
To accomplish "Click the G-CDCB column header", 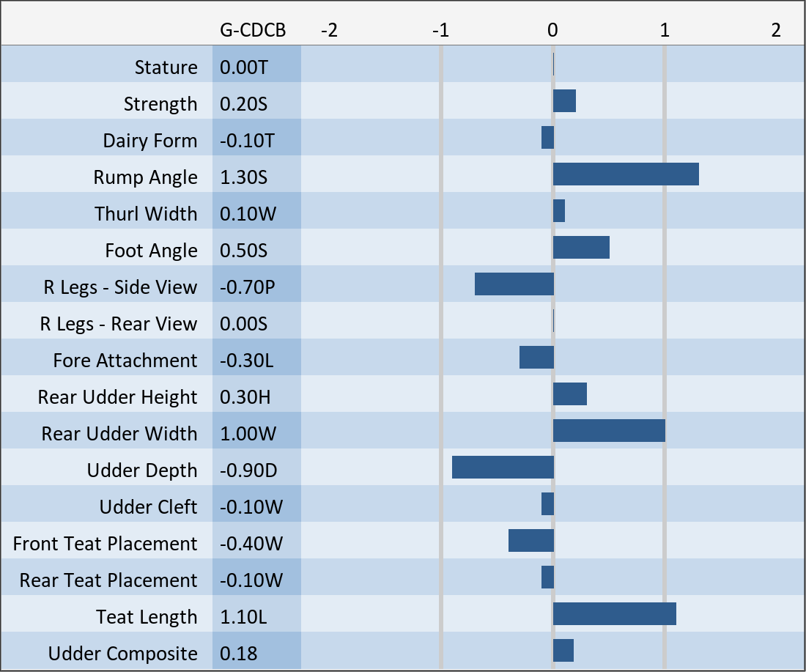I will (x=253, y=30).
